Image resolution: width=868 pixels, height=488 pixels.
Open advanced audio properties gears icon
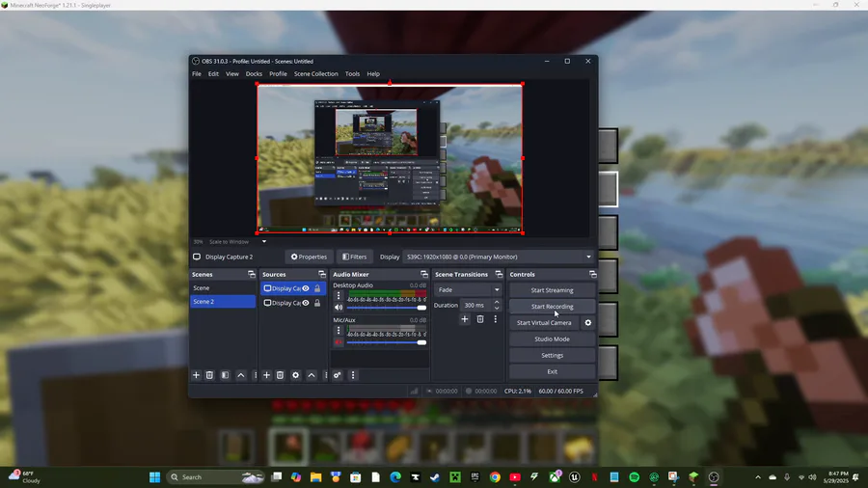pyautogui.click(x=338, y=375)
